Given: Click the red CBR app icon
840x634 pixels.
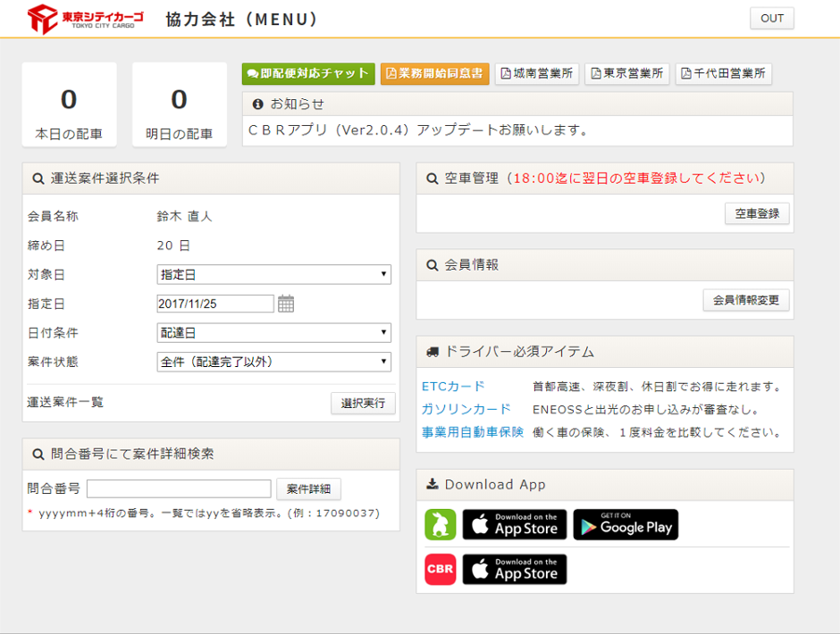Looking at the screenshot, I should pyautogui.click(x=440, y=570).
